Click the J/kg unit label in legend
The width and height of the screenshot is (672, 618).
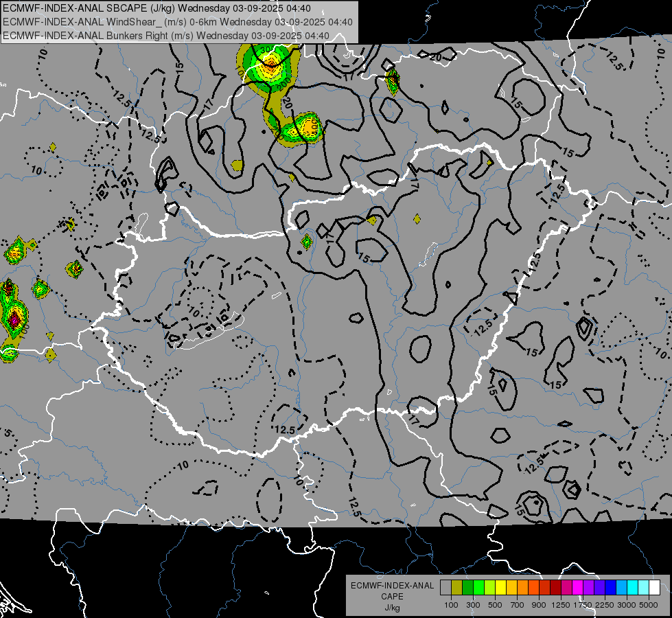click(x=392, y=608)
